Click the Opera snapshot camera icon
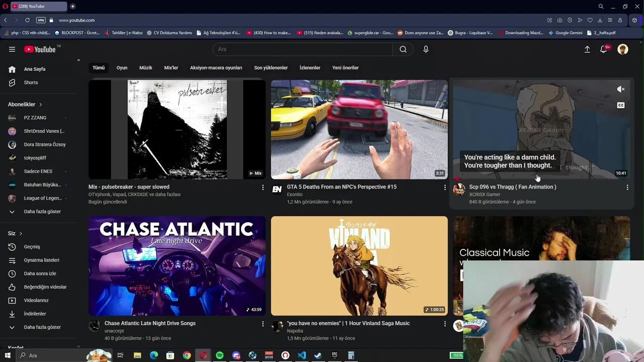The width and height of the screenshot is (644, 362). tap(559, 20)
